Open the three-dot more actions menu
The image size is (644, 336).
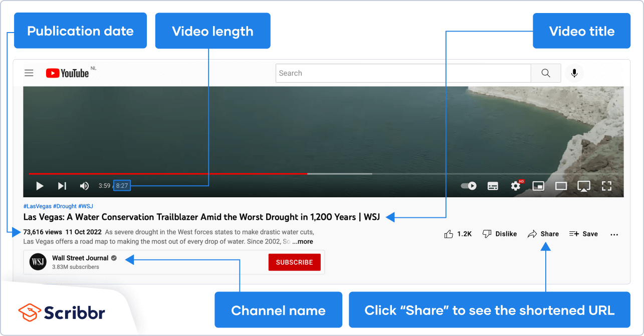(x=614, y=234)
